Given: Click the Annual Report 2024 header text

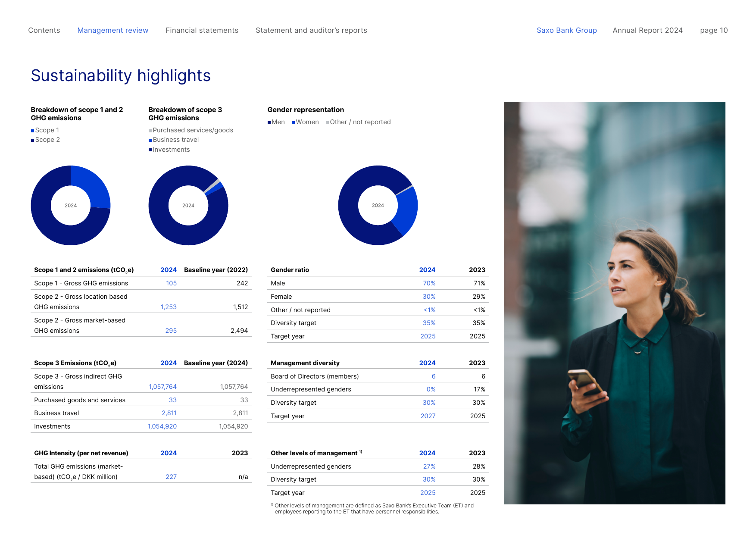Looking at the screenshot, I should [x=648, y=30].
